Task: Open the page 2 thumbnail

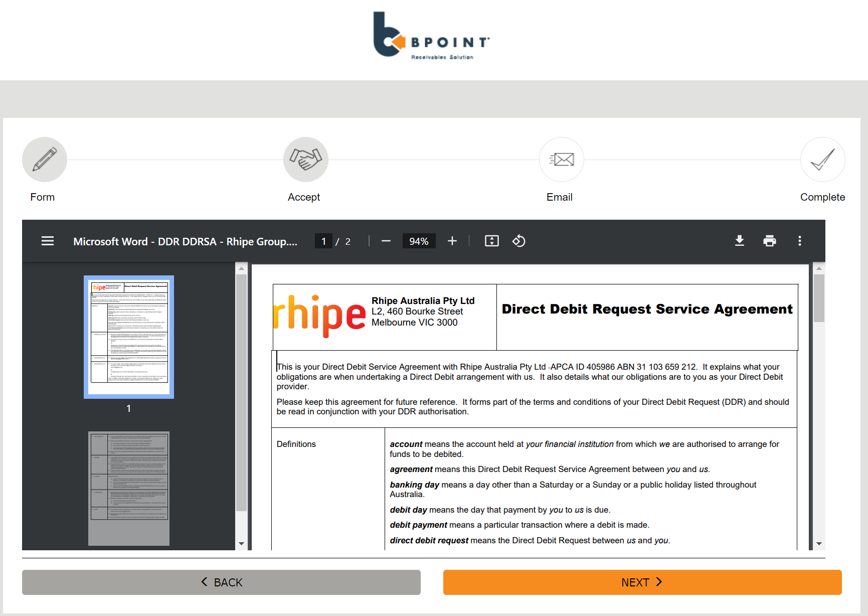Action: (129, 488)
